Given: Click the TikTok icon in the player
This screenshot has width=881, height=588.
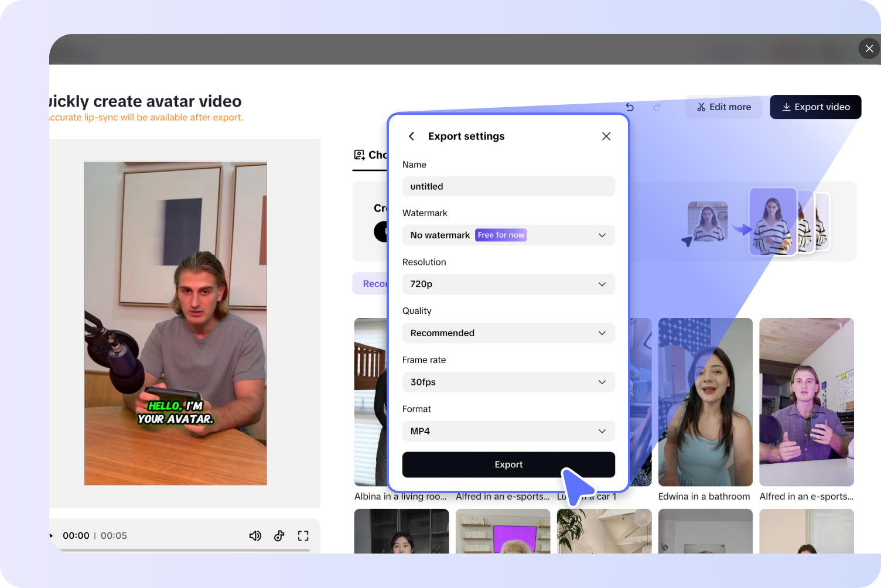Looking at the screenshot, I should click(x=279, y=535).
